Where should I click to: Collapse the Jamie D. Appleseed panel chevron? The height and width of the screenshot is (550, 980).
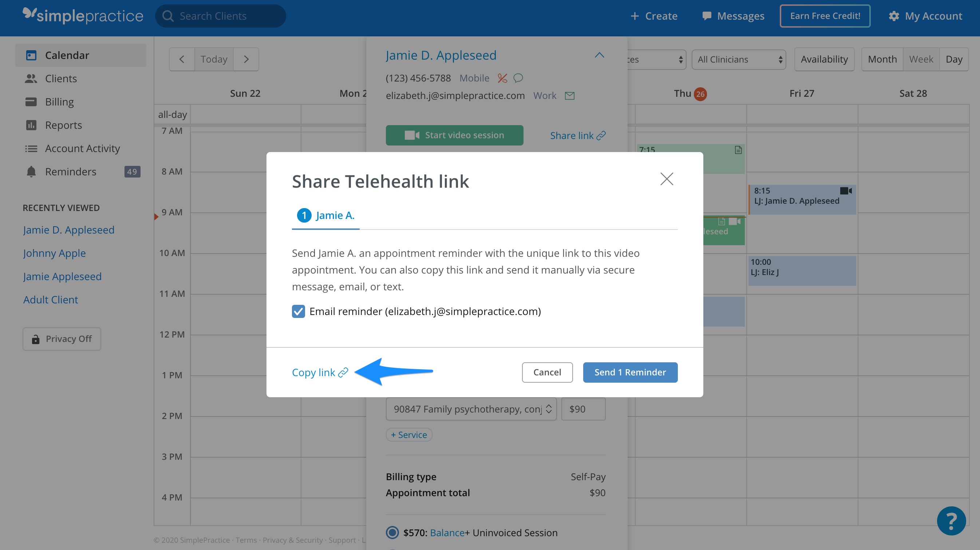(599, 55)
